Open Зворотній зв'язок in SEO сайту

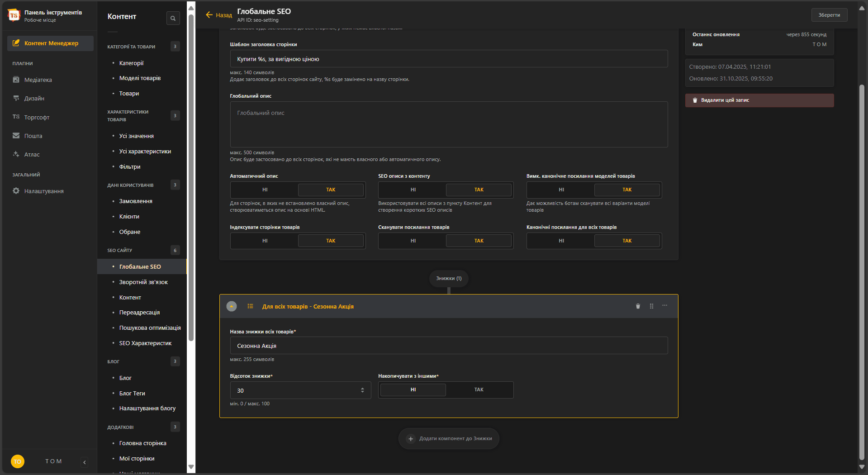143,282
